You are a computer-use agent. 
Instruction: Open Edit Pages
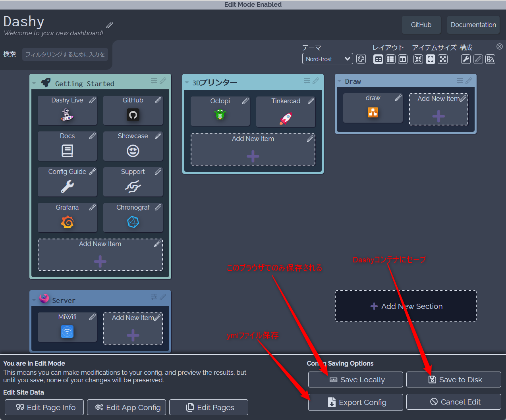coord(209,407)
